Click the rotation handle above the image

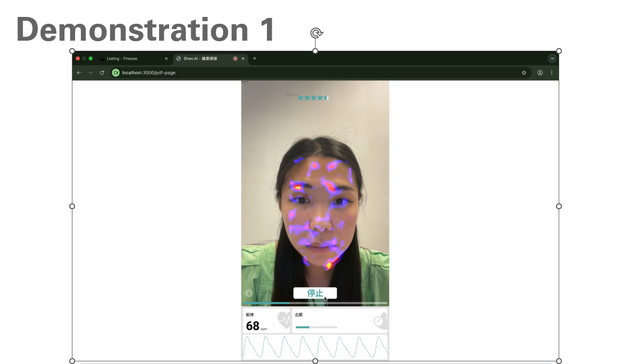316,33
